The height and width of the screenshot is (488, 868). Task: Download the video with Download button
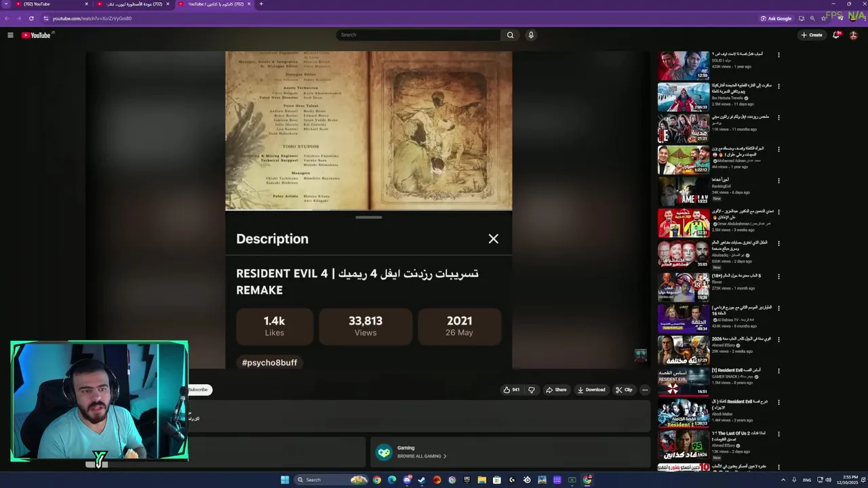tap(591, 390)
